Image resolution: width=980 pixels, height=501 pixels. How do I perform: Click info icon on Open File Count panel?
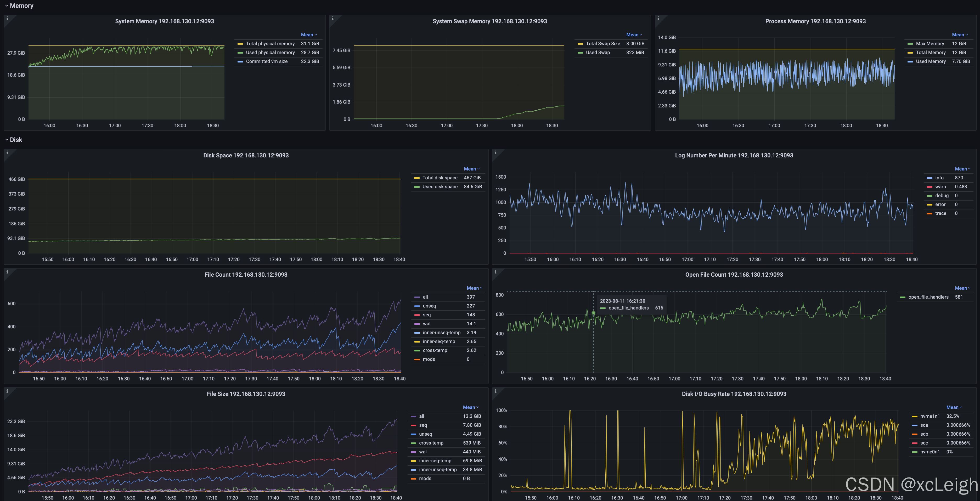(x=495, y=272)
